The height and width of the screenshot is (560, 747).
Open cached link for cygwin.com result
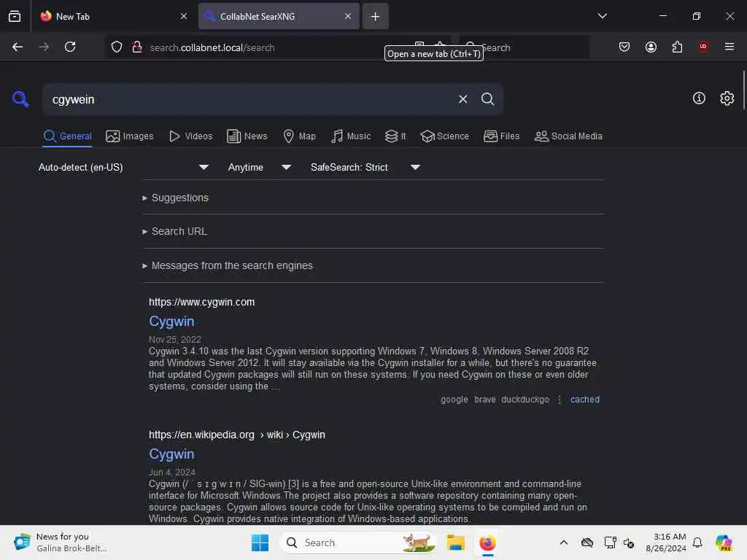point(585,400)
